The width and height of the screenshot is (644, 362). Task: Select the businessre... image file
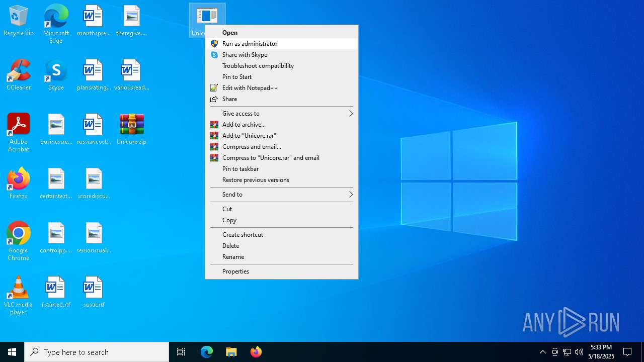tap(56, 129)
